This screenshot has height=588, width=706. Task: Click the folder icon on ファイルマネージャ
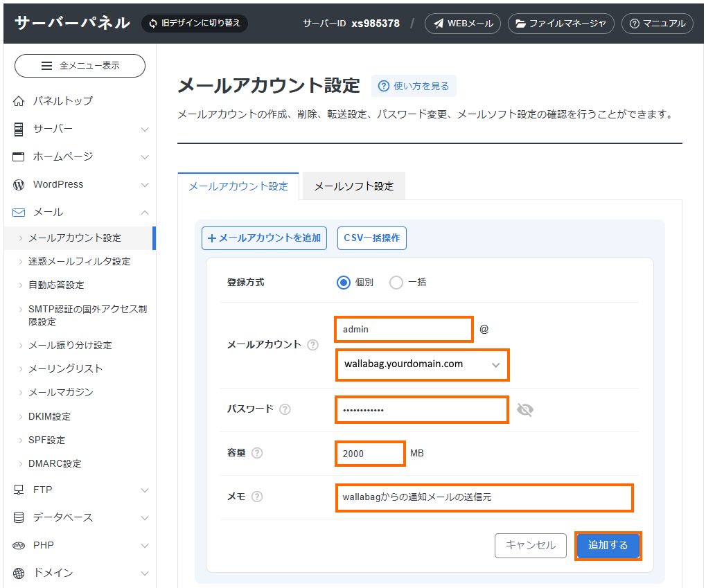pos(520,24)
